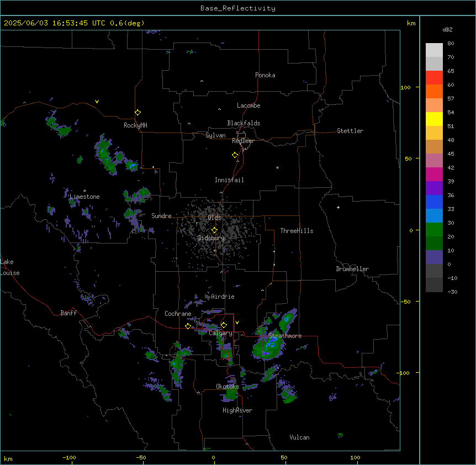This screenshot has height=465, width=476.
Task: Click the 65 value in dBZ legend
Action: pyautogui.click(x=451, y=71)
